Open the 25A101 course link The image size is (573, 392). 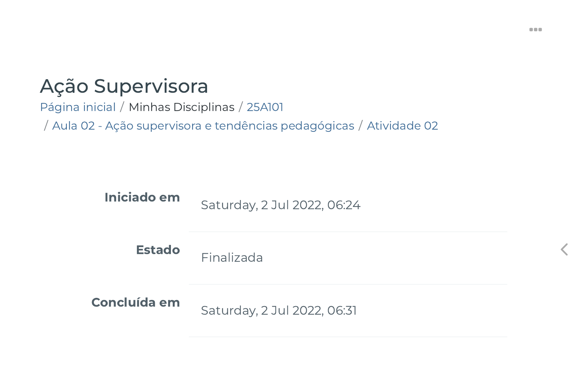click(x=265, y=107)
